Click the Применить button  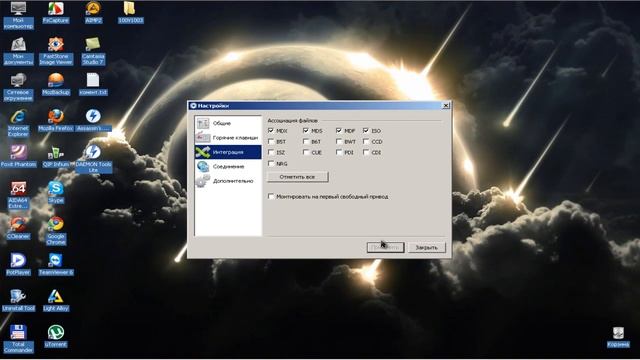pos(385,247)
